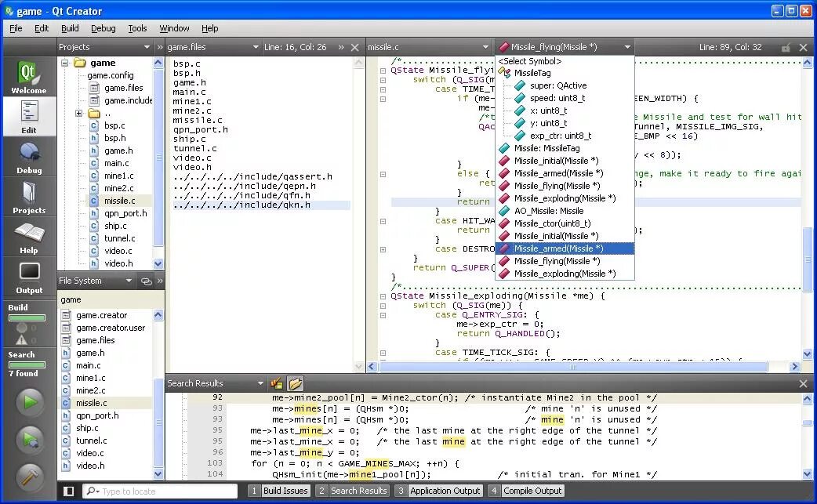Choose <Select Symbol> entry
Viewport: 817px width, 504px height.
530,61
